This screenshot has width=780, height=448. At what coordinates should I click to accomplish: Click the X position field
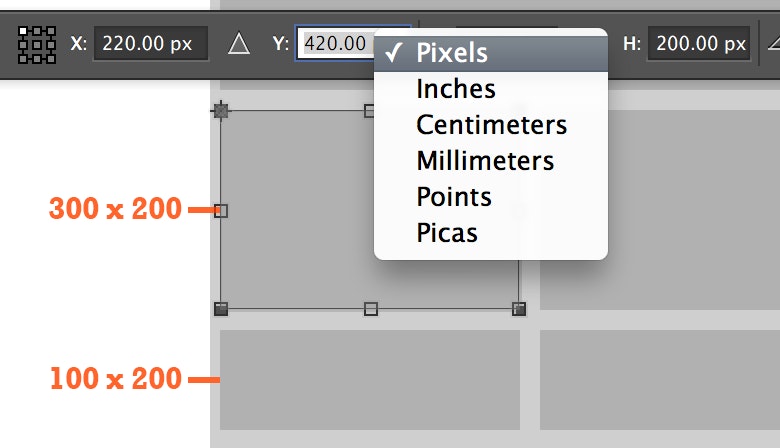(151, 44)
